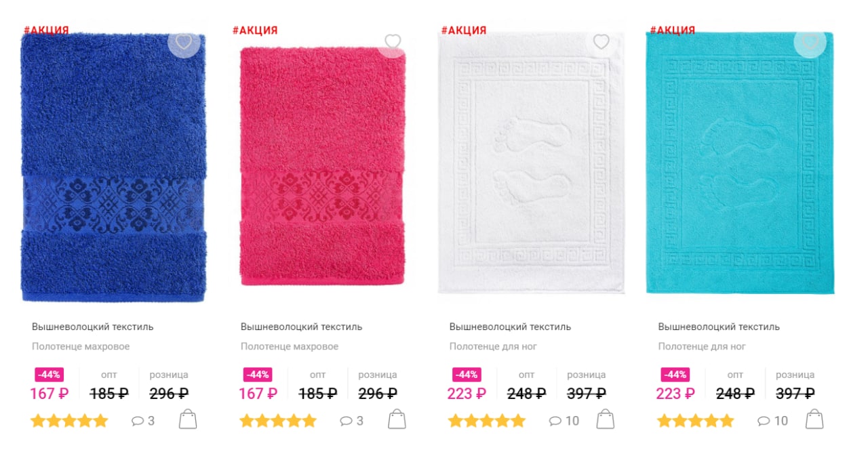The image size is (868, 458).
Task: Click #АКЦИЯ tag above the white towel
Action: coord(464,30)
